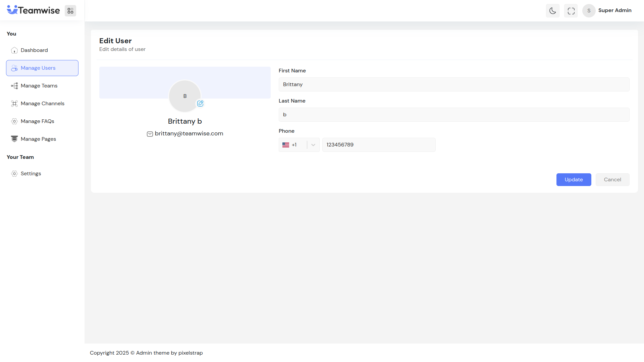Click the Manage Channels hash icon
This screenshot has height=362, width=644.
[14, 104]
